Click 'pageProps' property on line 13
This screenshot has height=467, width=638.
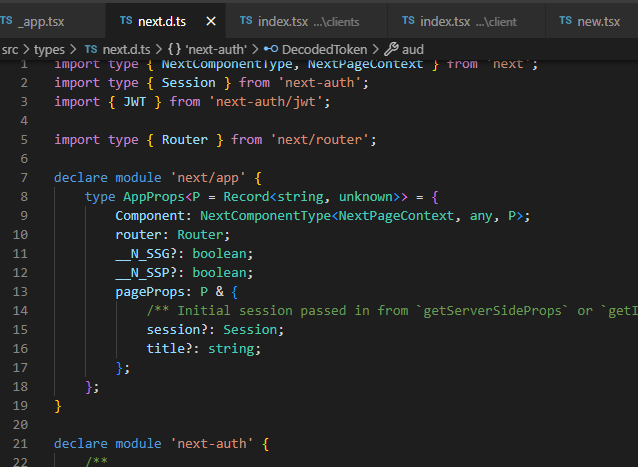tap(150, 292)
